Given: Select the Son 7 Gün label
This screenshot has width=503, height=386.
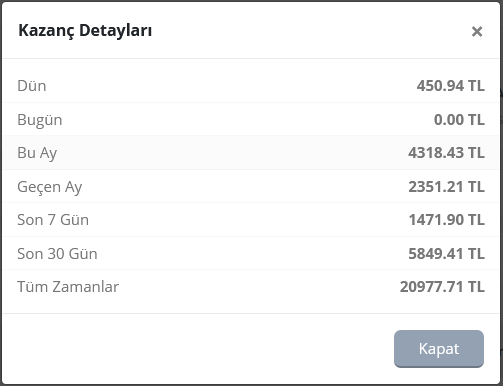Looking at the screenshot, I should [53, 220].
